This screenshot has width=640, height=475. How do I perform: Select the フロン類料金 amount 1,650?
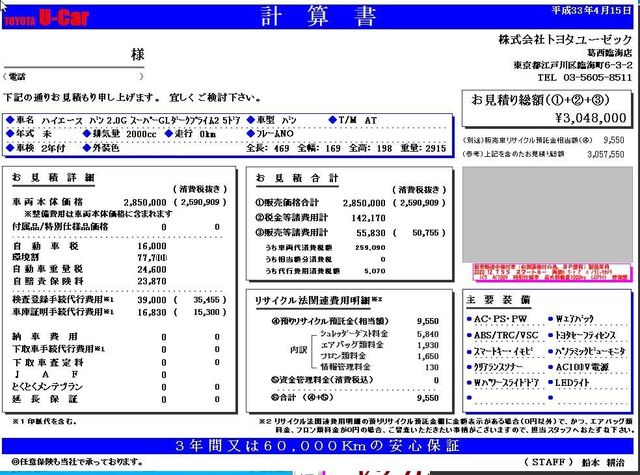pyautogui.click(x=428, y=356)
